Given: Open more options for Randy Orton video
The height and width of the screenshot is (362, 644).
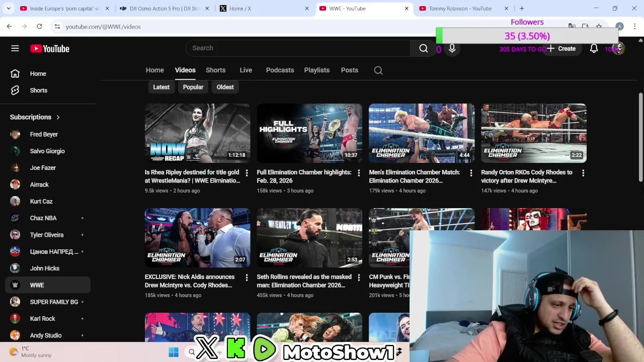Looking at the screenshot, I should coord(583,173).
